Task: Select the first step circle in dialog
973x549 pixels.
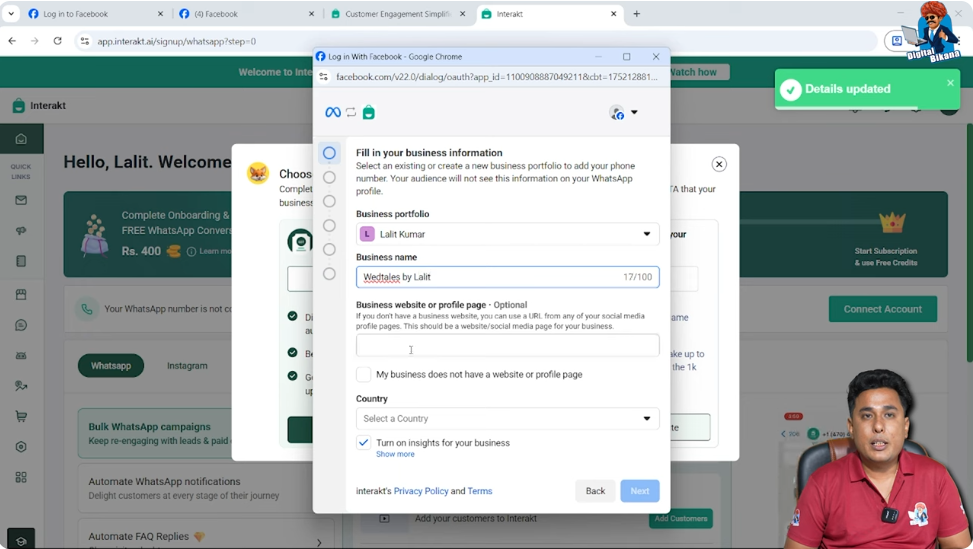Action: [330, 153]
